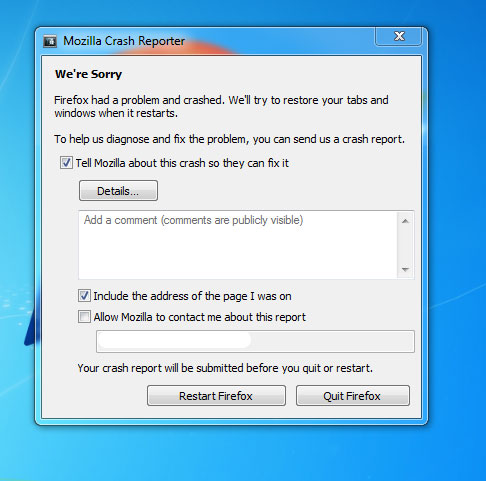Uncheck the Tell Mozilla about this crash checkbox
The height and width of the screenshot is (481, 486).
(66, 163)
